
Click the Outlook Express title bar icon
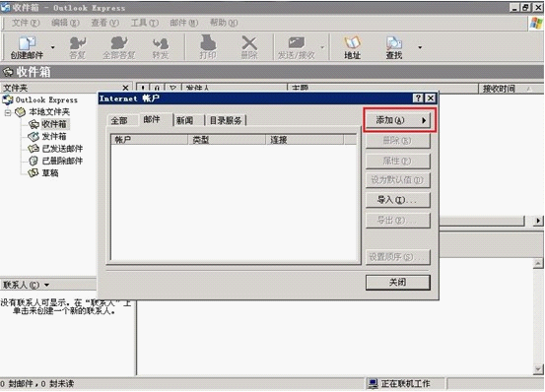pos(6,7)
